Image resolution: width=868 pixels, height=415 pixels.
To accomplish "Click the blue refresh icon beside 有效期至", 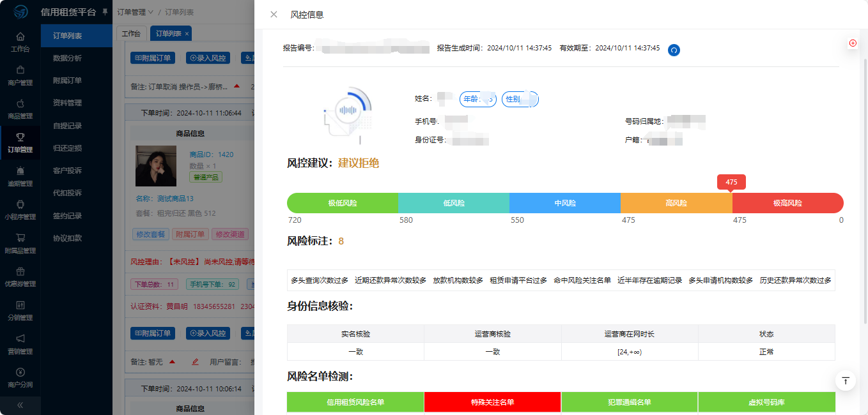I will pos(674,50).
